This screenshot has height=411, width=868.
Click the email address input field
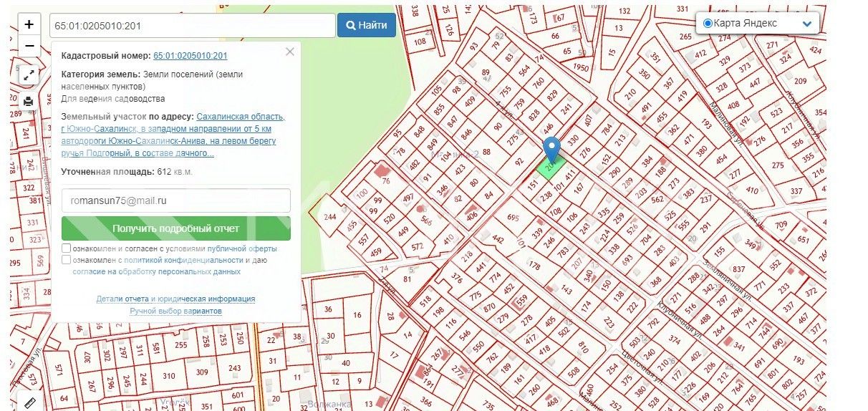(x=176, y=200)
